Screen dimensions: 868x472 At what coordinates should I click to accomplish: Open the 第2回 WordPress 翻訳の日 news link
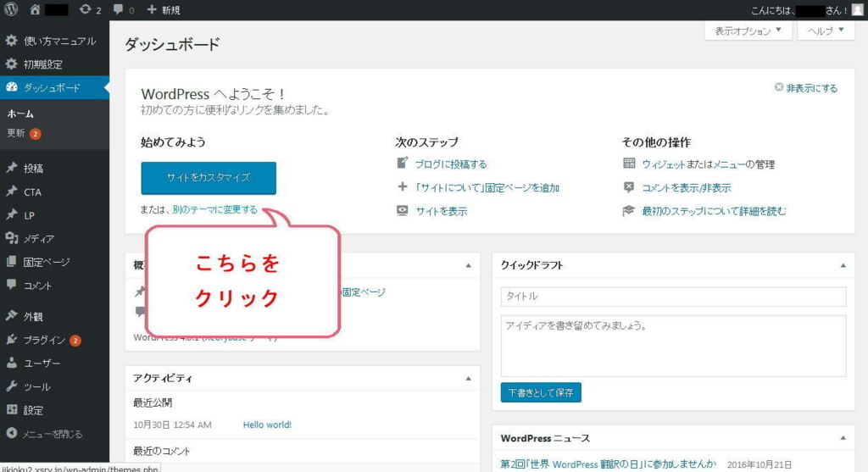point(609,464)
